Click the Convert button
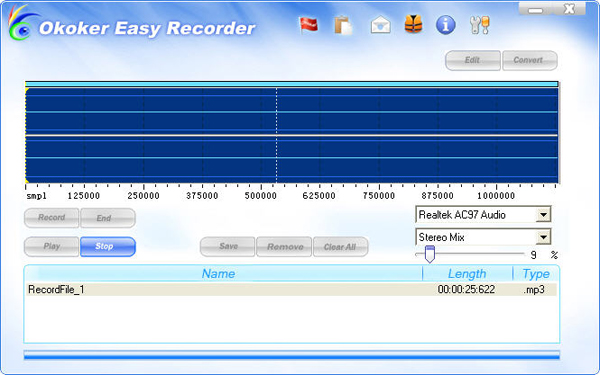This screenshot has width=600, height=375. point(530,60)
